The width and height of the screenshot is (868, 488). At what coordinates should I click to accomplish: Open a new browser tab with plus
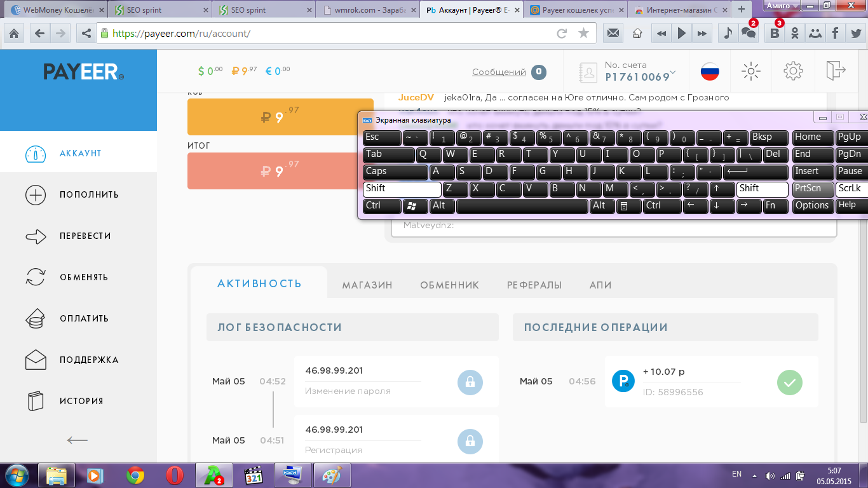[x=741, y=10]
